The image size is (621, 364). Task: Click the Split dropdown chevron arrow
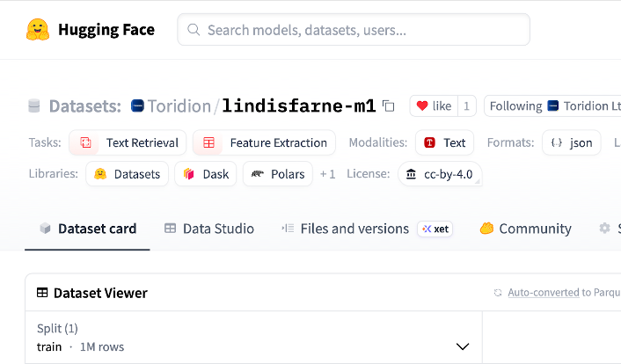[463, 346]
